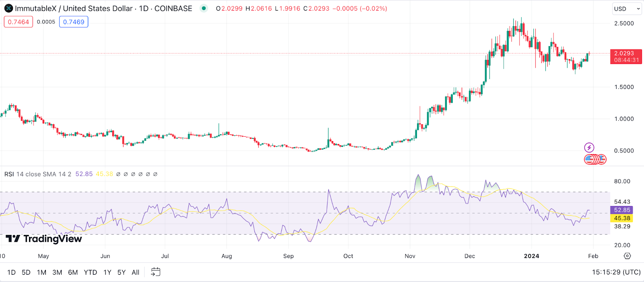The height and width of the screenshot is (282, 644).
Task: Click the 2024 date axis label
Action: click(531, 256)
